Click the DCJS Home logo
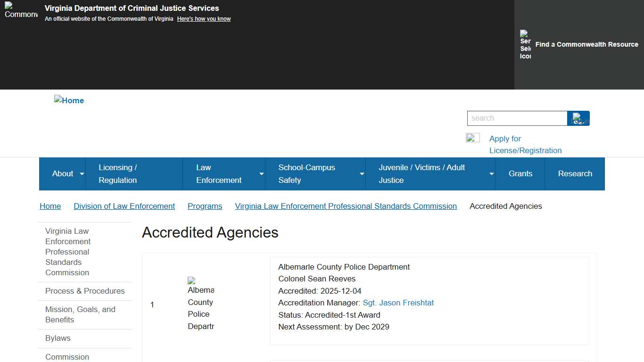This screenshot has width=644, height=362. coord(69,100)
